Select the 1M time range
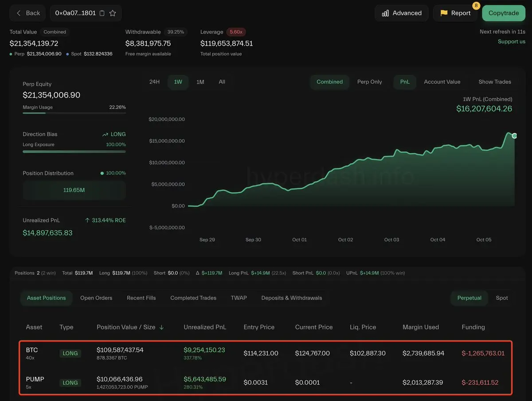 pos(200,82)
